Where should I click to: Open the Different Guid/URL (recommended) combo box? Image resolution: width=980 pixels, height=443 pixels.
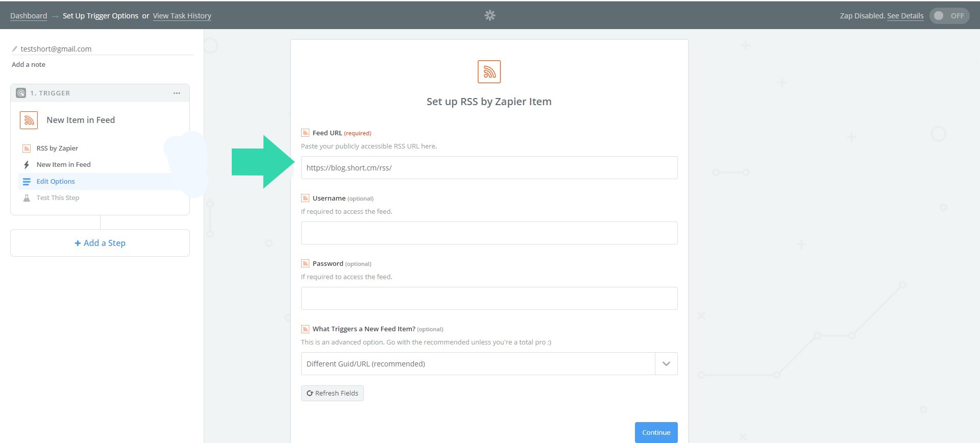click(478, 364)
